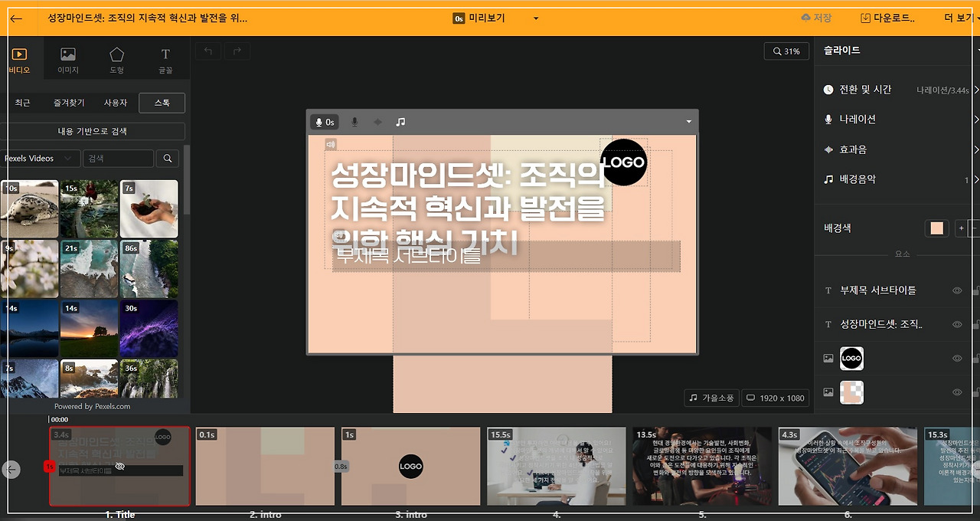Select the 30s purple sky stock video
Image resolution: width=980 pixels, height=521 pixels.
click(149, 329)
